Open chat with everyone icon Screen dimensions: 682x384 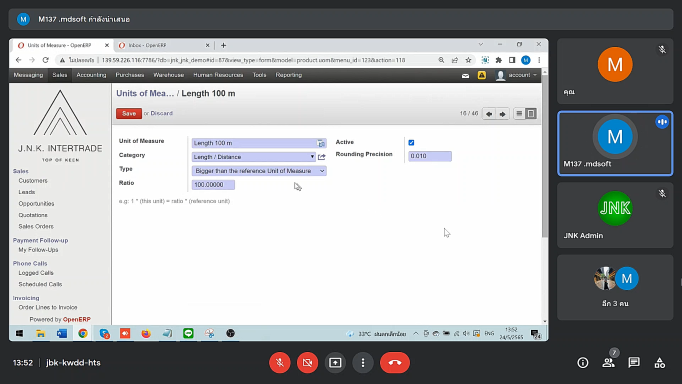tap(634, 363)
